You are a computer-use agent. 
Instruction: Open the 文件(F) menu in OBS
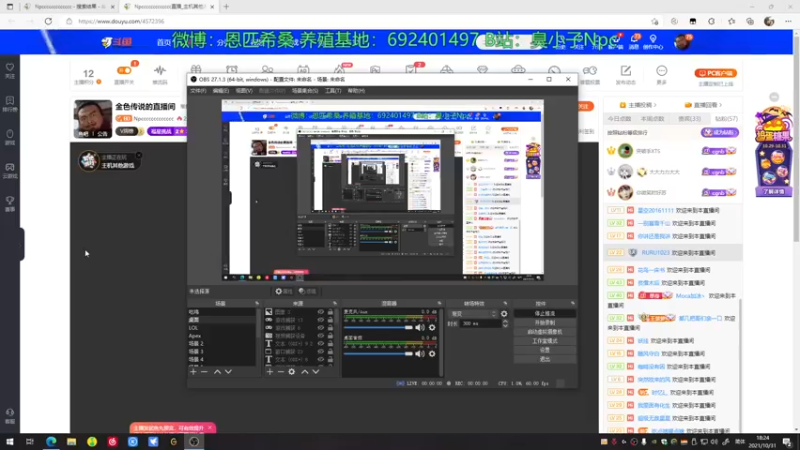(x=198, y=91)
